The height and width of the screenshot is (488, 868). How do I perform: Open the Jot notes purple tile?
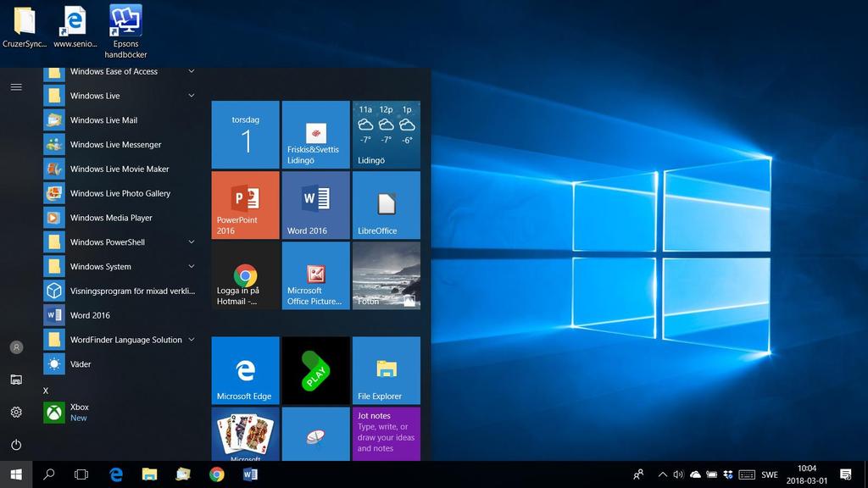[387, 435]
